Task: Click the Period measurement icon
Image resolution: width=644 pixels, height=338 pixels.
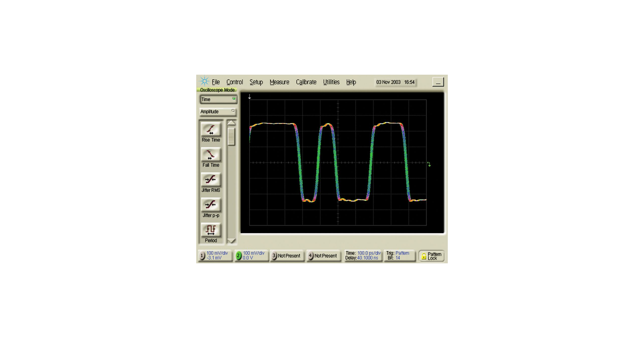Action: tap(211, 230)
